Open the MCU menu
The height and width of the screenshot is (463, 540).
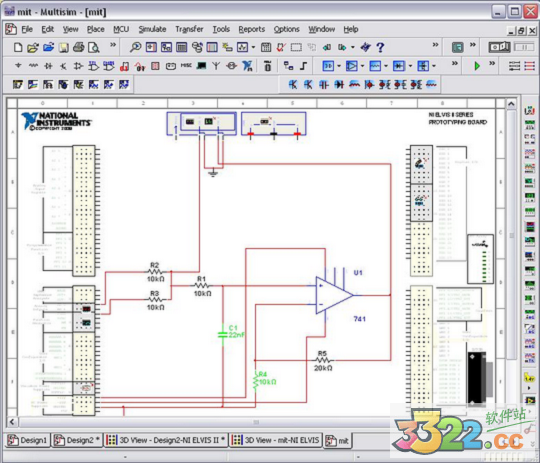click(121, 29)
